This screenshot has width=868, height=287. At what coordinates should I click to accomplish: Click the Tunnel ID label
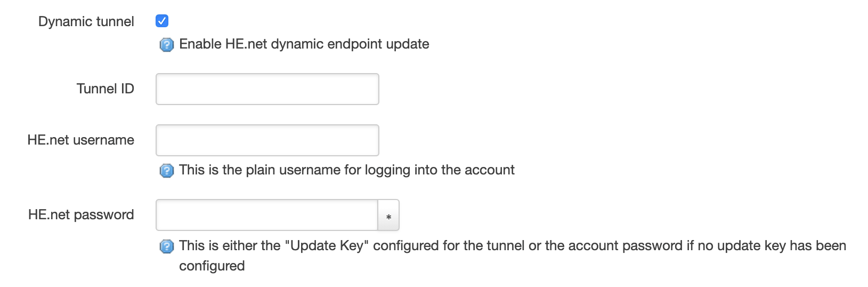pos(105,89)
